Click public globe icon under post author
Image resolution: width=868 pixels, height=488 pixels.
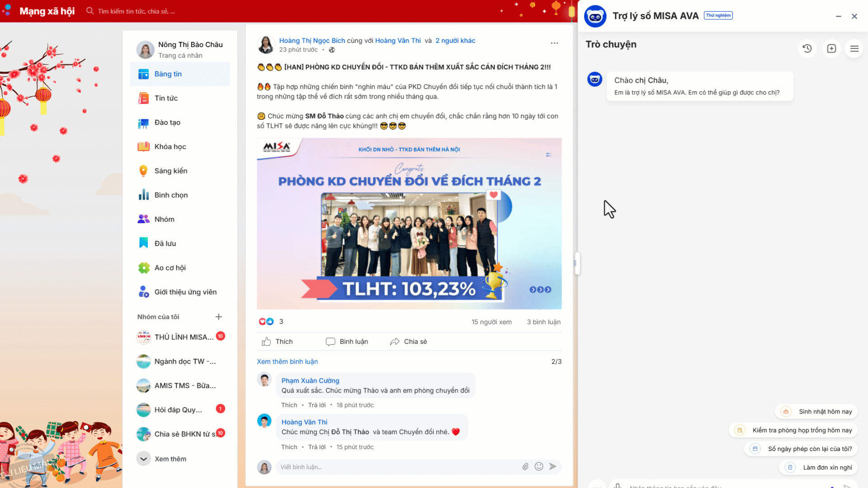coord(332,50)
